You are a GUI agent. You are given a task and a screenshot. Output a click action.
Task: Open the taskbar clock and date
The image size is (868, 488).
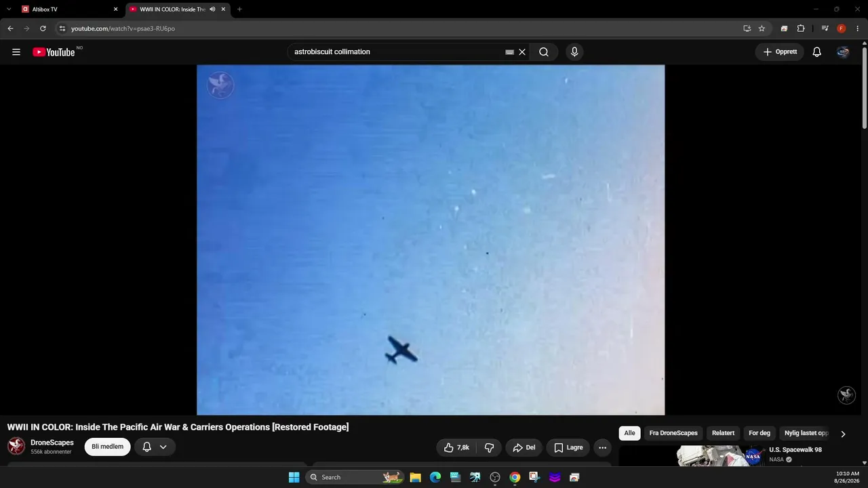tap(848, 477)
